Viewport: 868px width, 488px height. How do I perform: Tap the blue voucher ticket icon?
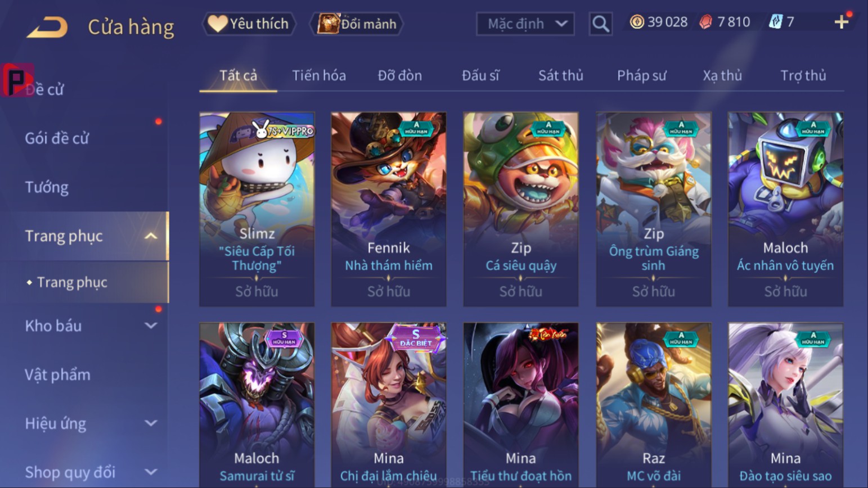[x=776, y=22]
